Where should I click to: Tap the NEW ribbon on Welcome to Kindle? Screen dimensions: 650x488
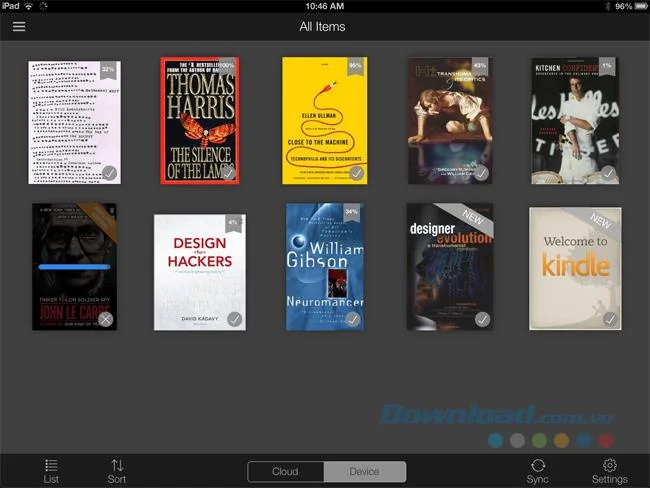[x=600, y=221]
